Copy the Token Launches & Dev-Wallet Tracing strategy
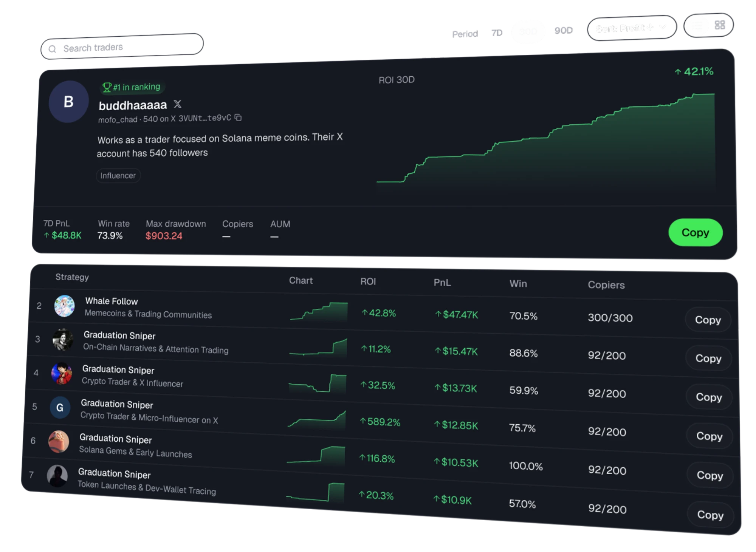756x552 pixels. pos(710,515)
